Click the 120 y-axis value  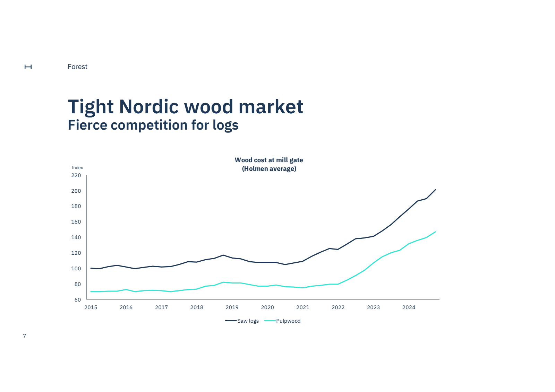pos(76,253)
